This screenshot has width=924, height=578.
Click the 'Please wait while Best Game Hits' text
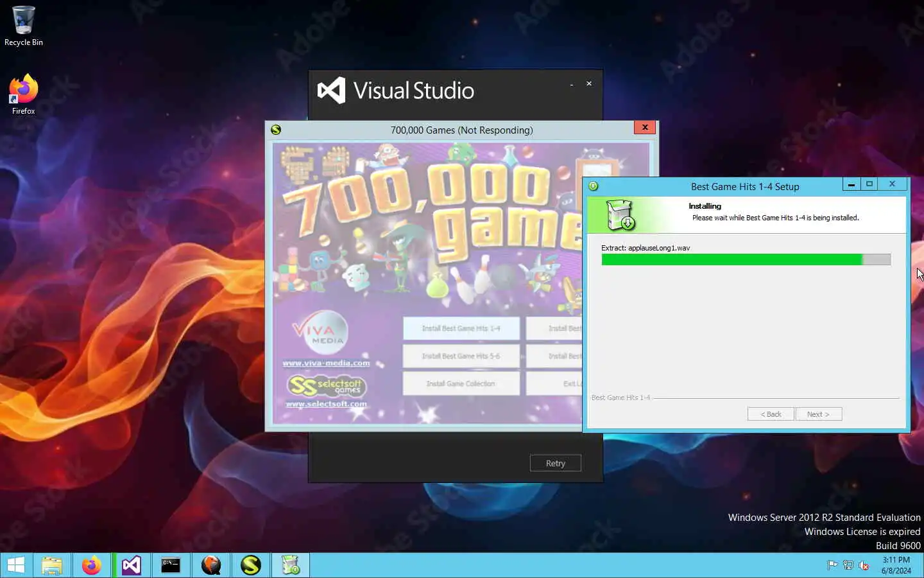775,218
